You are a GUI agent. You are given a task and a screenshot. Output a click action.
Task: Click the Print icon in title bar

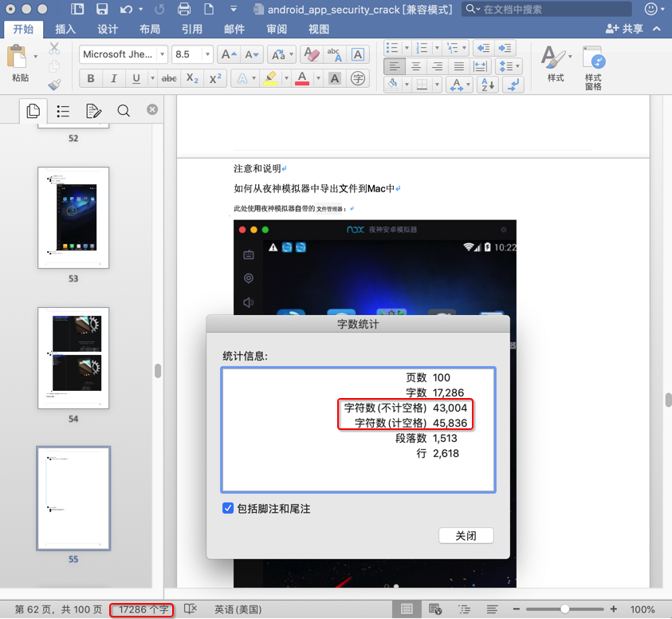tap(184, 9)
